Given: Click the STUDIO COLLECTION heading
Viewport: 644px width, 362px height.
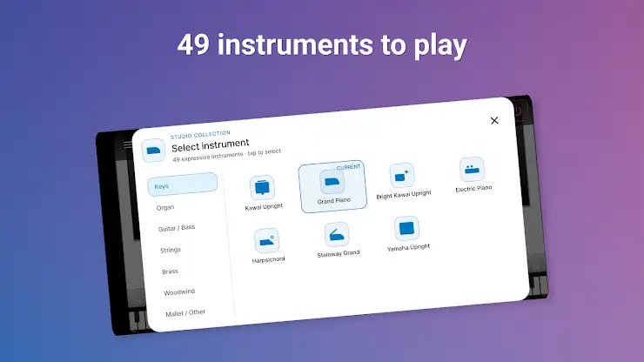Looking at the screenshot, I should pyautogui.click(x=200, y=134).
